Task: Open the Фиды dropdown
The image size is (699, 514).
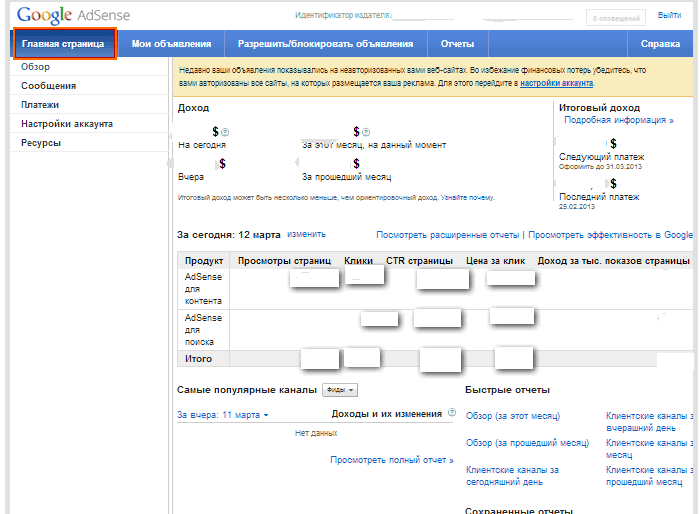Action: [x=340, y=390]
